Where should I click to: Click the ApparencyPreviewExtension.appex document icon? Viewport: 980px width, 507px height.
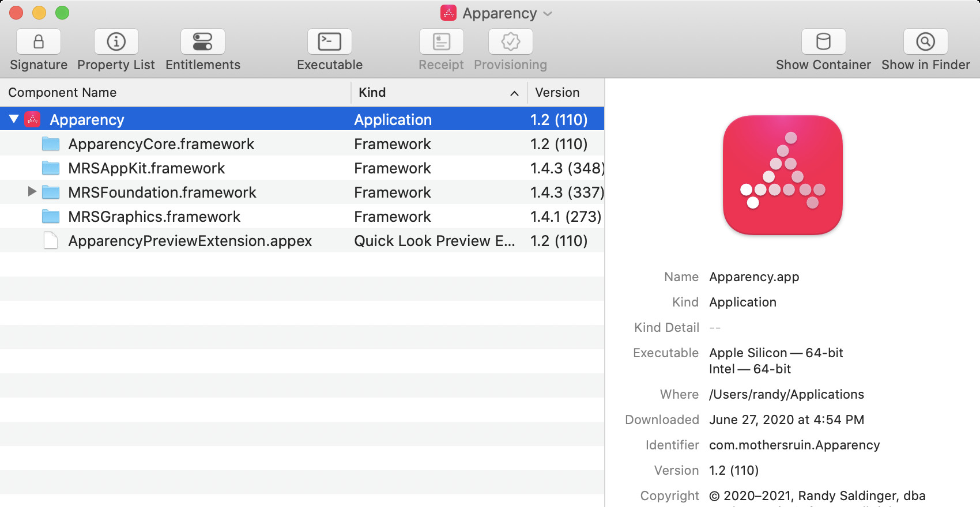(51, 241)
